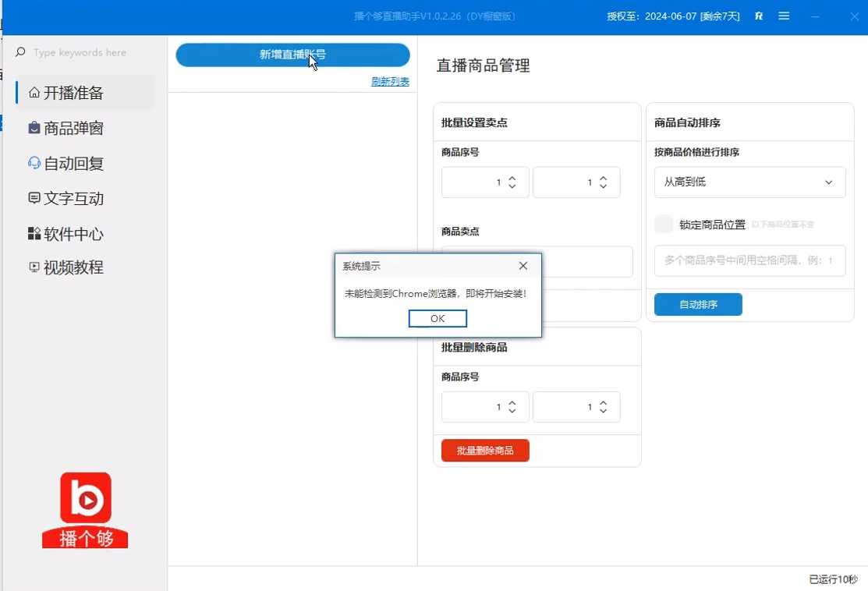Adjust first 商品序号 stepper under 批量设置卖点
Viewport: 868px width, 591px height.
point(512,182)
